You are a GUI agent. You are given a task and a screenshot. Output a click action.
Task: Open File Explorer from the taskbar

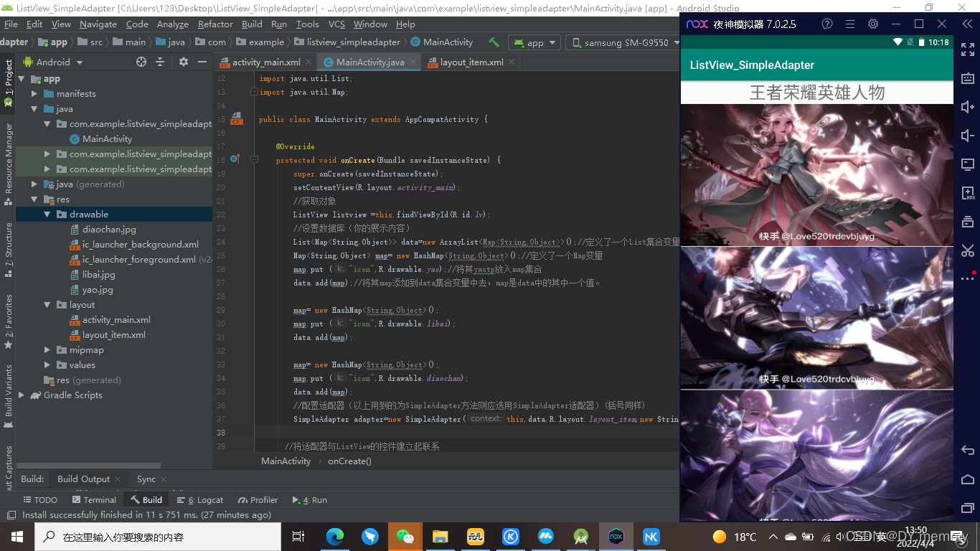click(440, 537)
